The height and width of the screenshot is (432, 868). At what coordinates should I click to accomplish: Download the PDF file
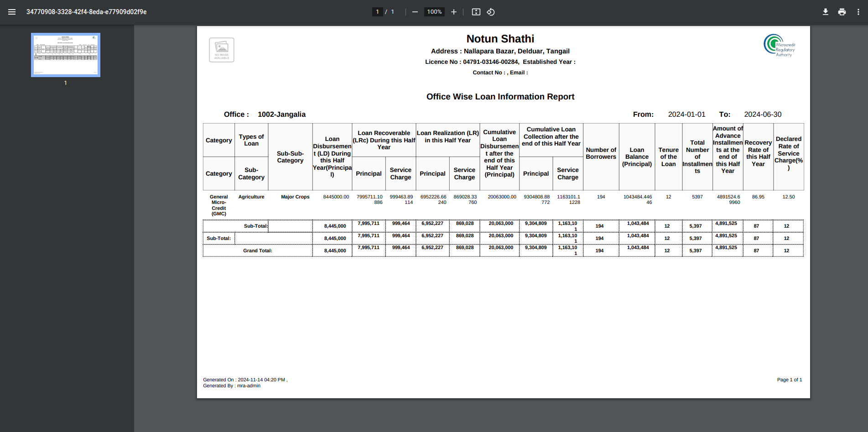pyautogui.click(x=826, y=12)
